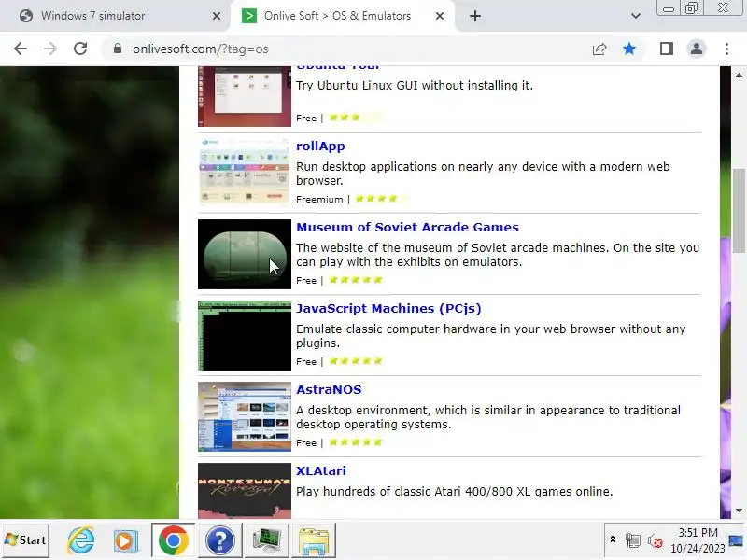Click the AstraNOS desktop thumbnail
Image resolution: width=747 pixels, height=560 pixels.
[245, 416]
